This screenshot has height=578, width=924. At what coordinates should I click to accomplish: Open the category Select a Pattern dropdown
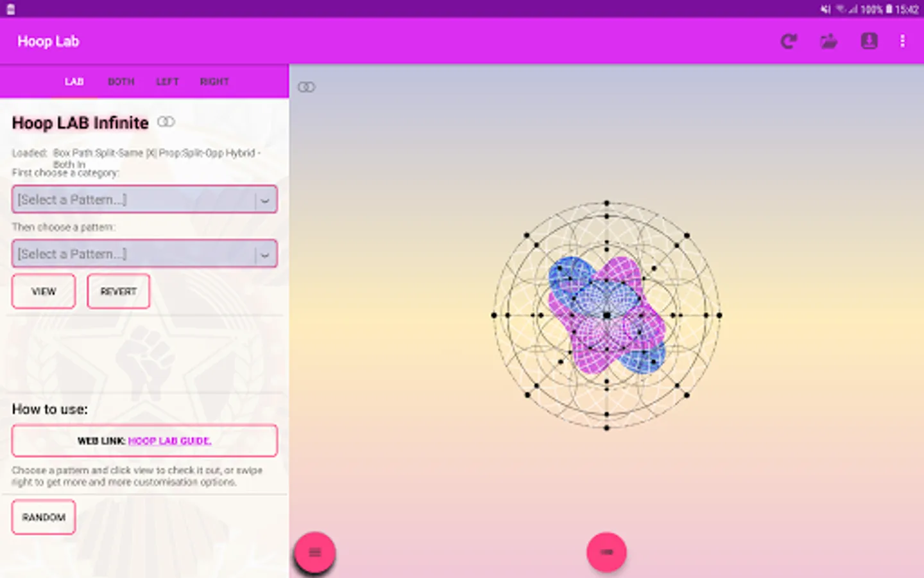(144, 200)
